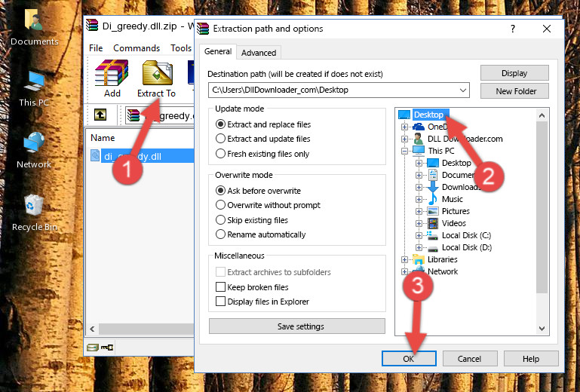Select Fresh existing files only option
580x392 pixels.
220,154
